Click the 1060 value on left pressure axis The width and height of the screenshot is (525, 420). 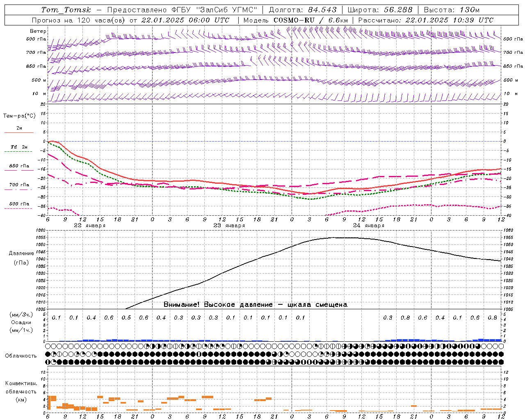41,231
